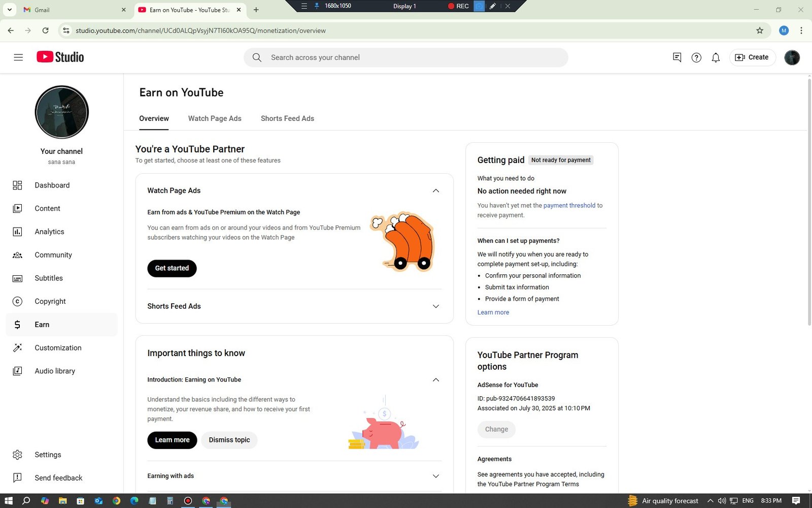Viewport: 812px width, 508px height.
Task: Click the YouTube Studio logo
Action: [x=60, y=57]
